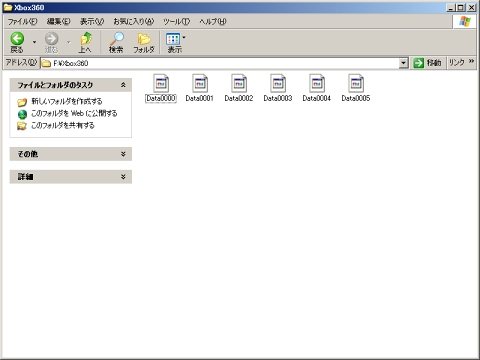Toggle the Folders (フォルダ) pane
The image size is (480, 360).
pos(144,42)
